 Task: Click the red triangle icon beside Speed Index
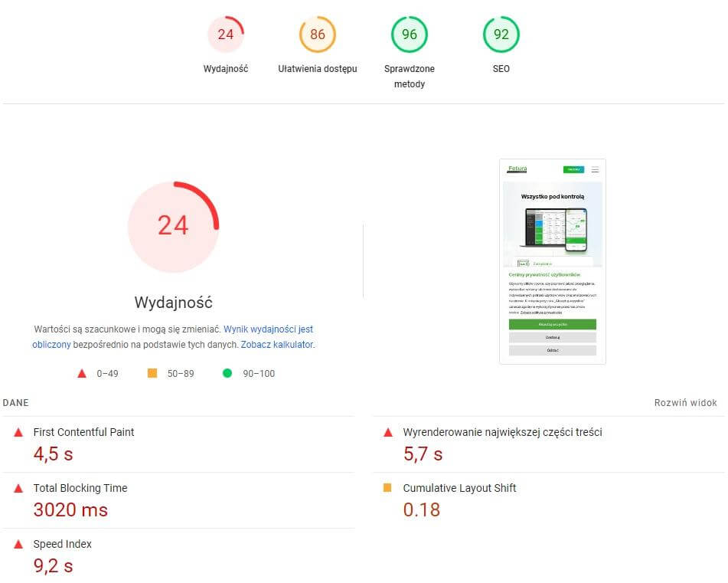point(18,545)
